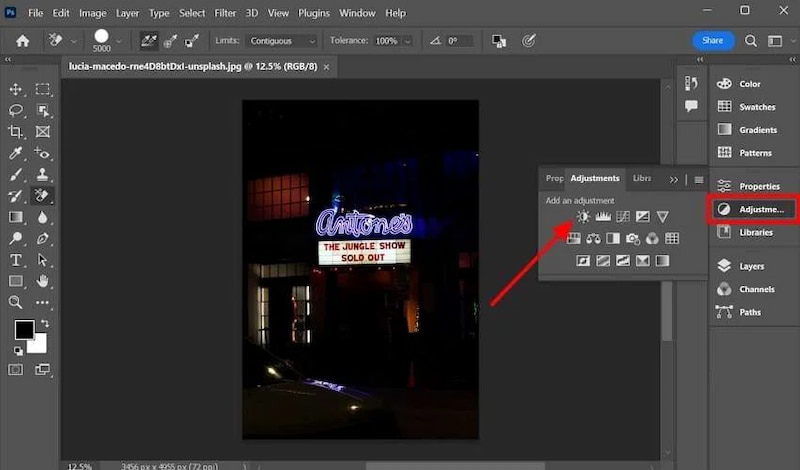This screenshot has width=800, height=470.
Task: Select the Rectangle shape tool
Action: 15,281
